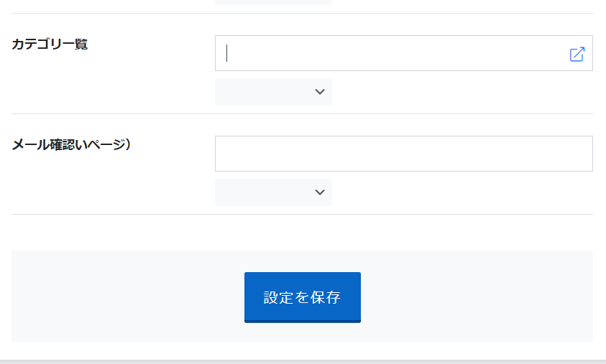Click the partially visible dropdown at the top
The image size is (606, 364).
click(x=273, y=2)
